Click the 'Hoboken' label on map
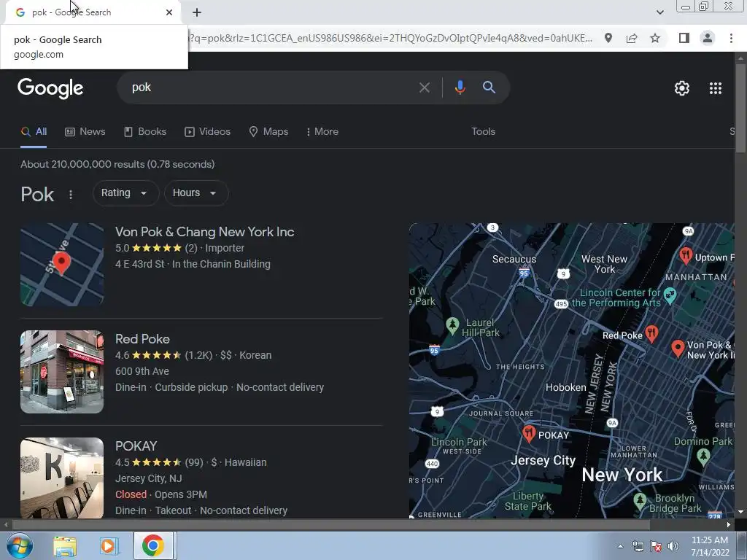The image size is (747, 560). [565, 387]
